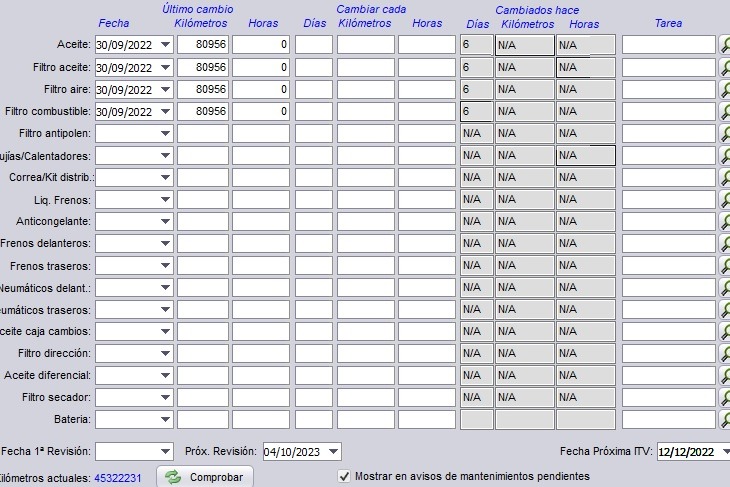
Task: Click the magnifier icon in Bujías/Calentadores row
Action: point(725,156)
